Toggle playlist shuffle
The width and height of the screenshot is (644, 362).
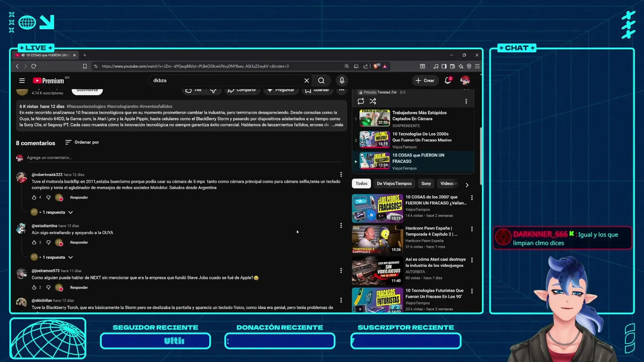pyautogui.click(x=373, y=101)
